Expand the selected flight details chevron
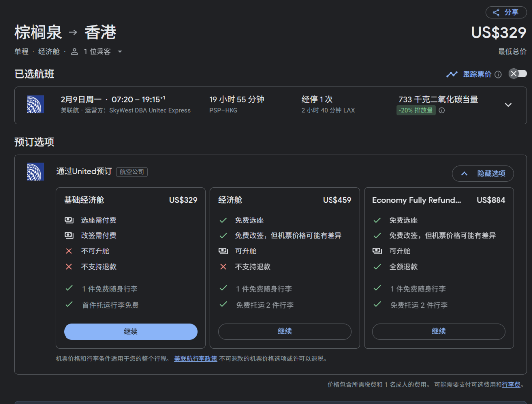532x404 pixels. 508,105
